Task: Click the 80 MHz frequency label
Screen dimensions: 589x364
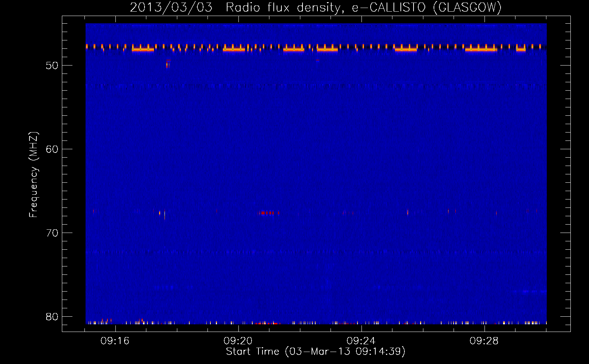Action: coord(52,317)
